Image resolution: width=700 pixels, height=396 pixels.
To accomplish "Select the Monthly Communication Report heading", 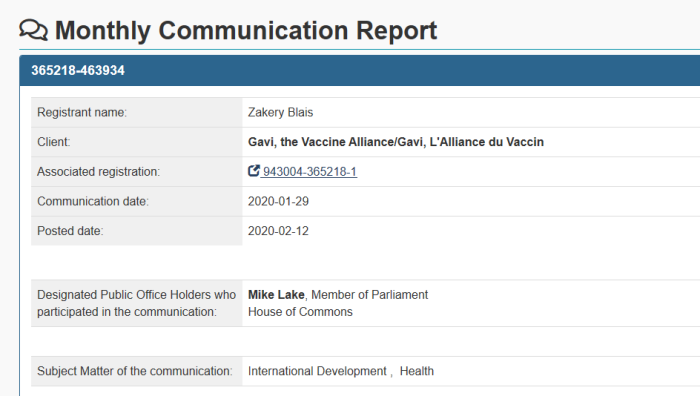I will click(x=246, y=30).
